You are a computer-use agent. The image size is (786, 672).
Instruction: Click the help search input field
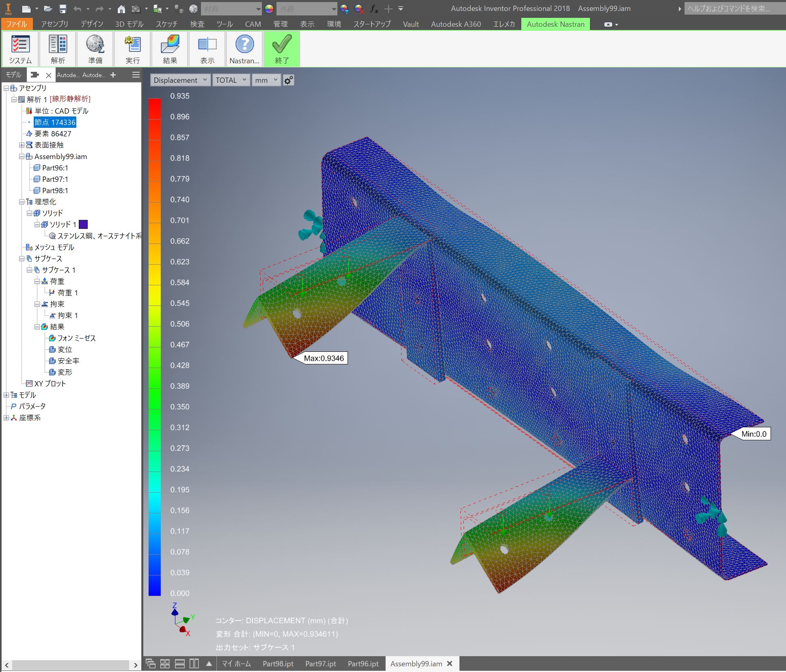coord(735,9)
